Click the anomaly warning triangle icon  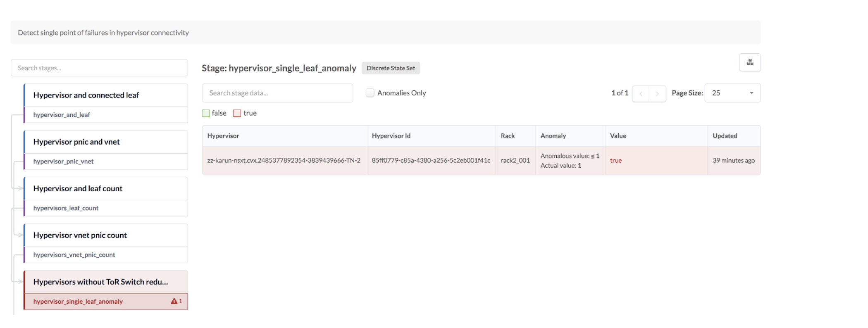174,301
